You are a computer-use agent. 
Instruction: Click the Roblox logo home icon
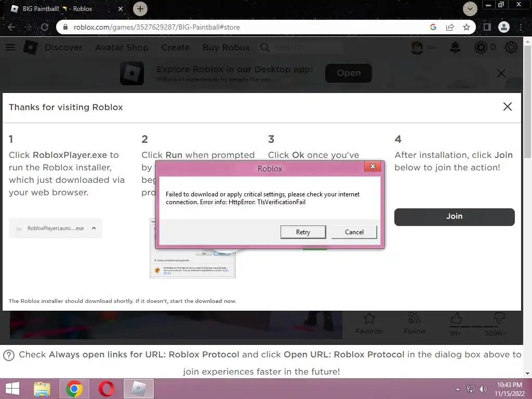point(30,47)
